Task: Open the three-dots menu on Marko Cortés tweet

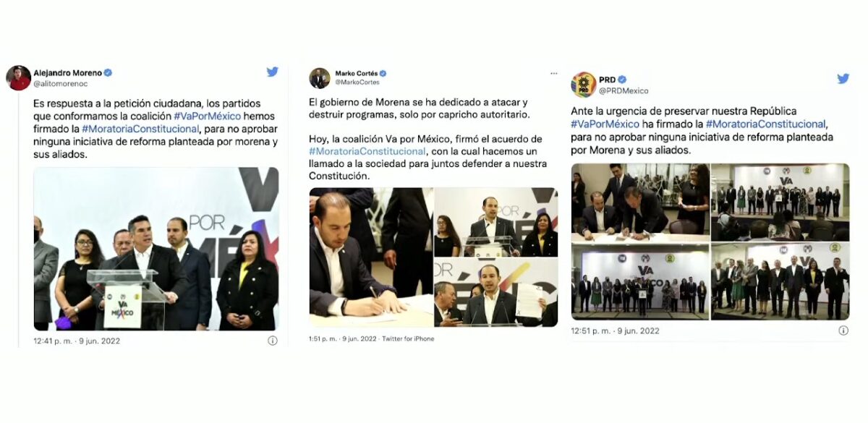Action: 553,73
